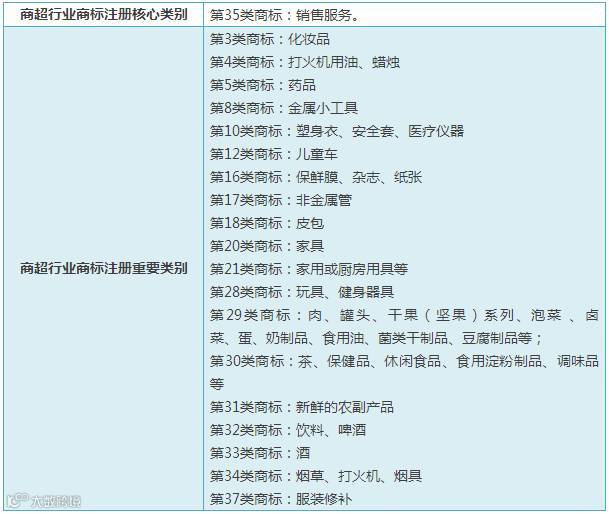Select the 第21类商标：家用或厨房用具等 line
The height and width of the screenshot is (514, 609).
309,268
